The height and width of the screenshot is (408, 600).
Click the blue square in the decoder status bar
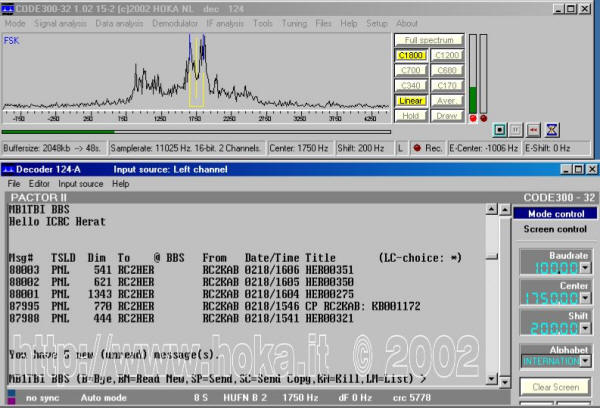click(11, 393)
